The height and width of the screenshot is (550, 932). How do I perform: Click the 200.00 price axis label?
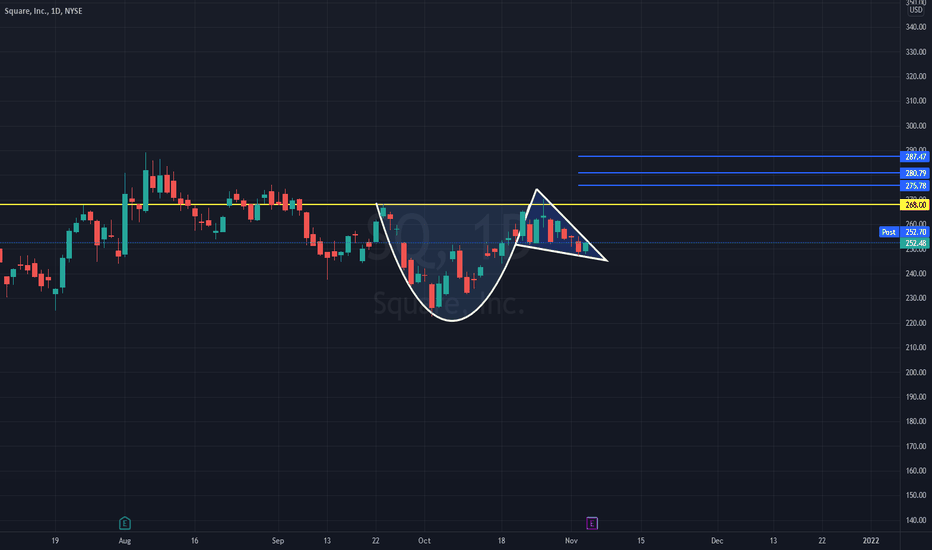point(916,372)
